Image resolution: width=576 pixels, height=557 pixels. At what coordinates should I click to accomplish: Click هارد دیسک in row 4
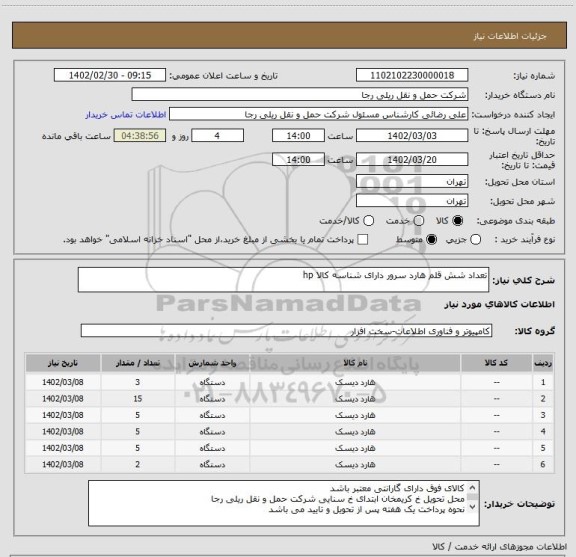click(x=355, y=432)
